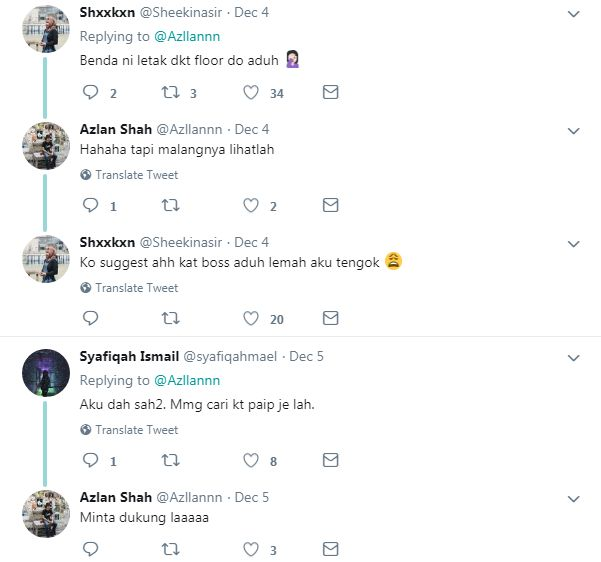This screenshot has height=562, width=601.
Task: Like Shxxkxn's tweet with 34 likes
Action: (x=252, y=93)
